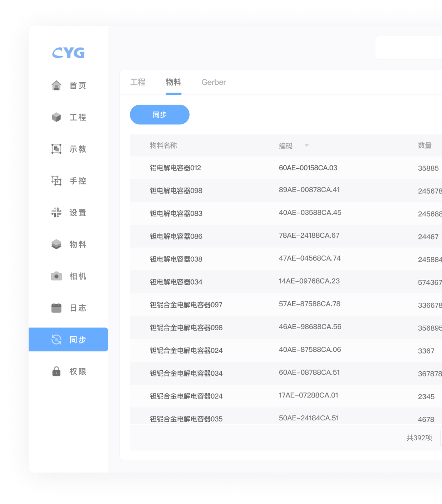Click code 50AE-24184CA.51
Image resolution: width=442 pixels, height=504 pixels.
pyautogui.click(x=309, y=418)
